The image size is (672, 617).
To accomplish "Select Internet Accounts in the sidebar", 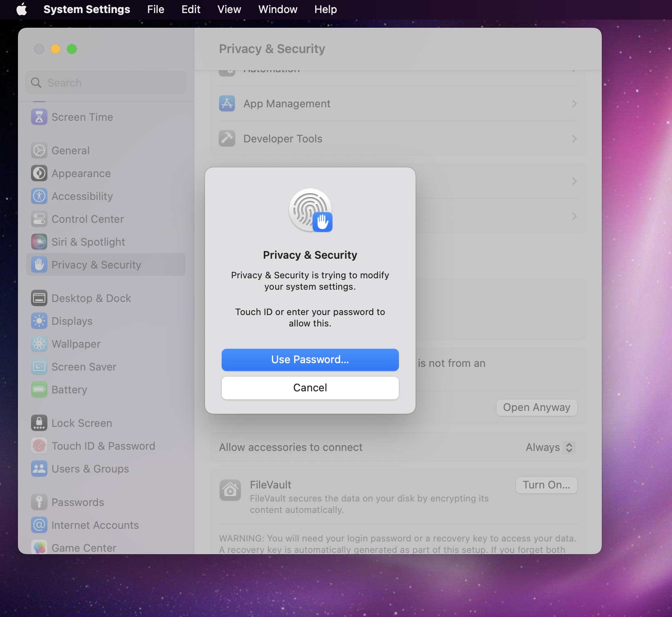I will tap(106, 525).
